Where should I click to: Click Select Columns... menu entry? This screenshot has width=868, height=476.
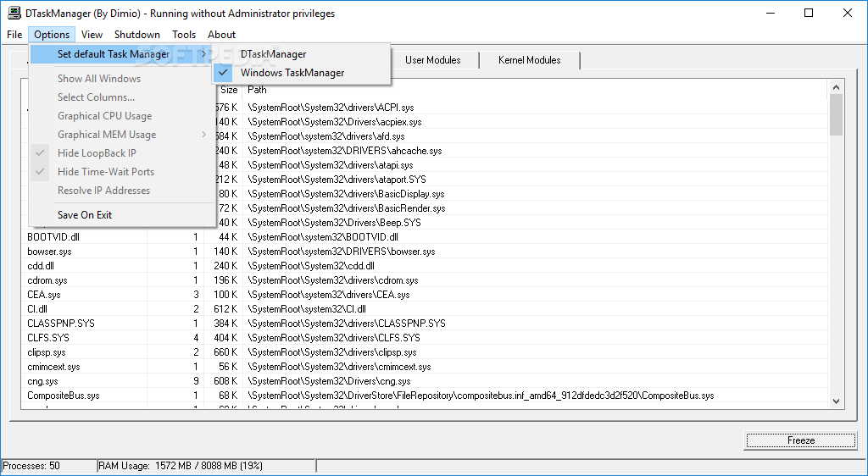coord(122,97)
